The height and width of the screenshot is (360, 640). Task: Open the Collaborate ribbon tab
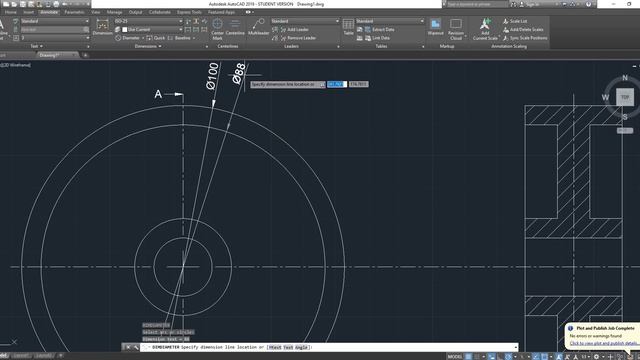160,12
